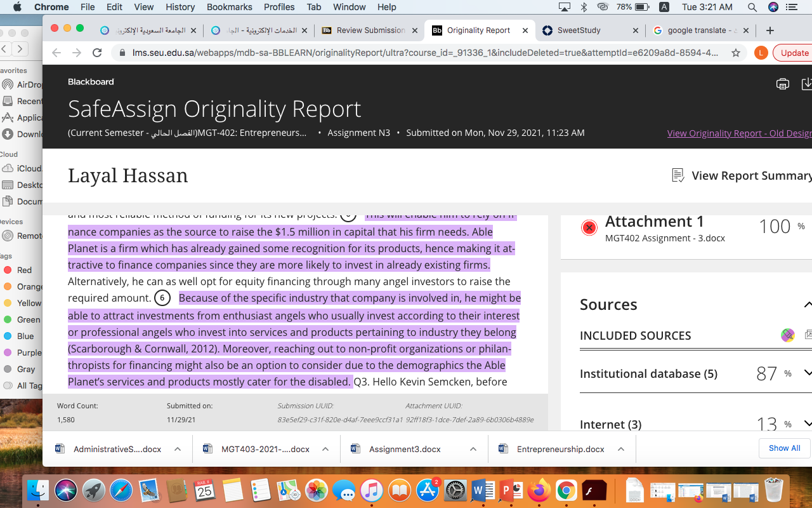Image resolution: width=812 pixels, height=508 pixels.
Task: Open Microsoft Word from the Dock
Action: 483,490
